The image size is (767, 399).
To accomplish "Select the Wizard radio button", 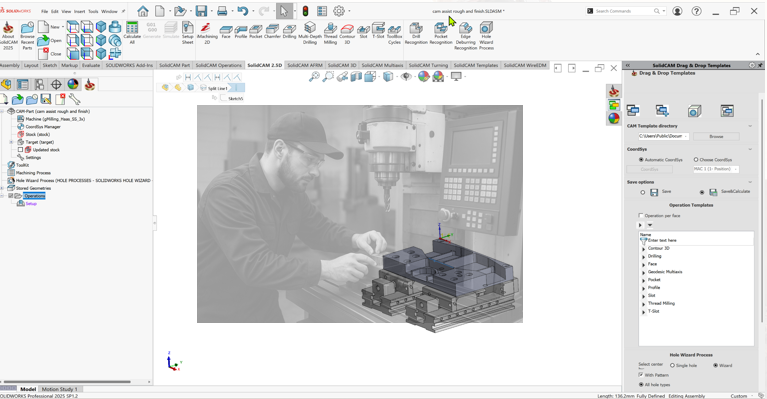I will tap(715, 365).
